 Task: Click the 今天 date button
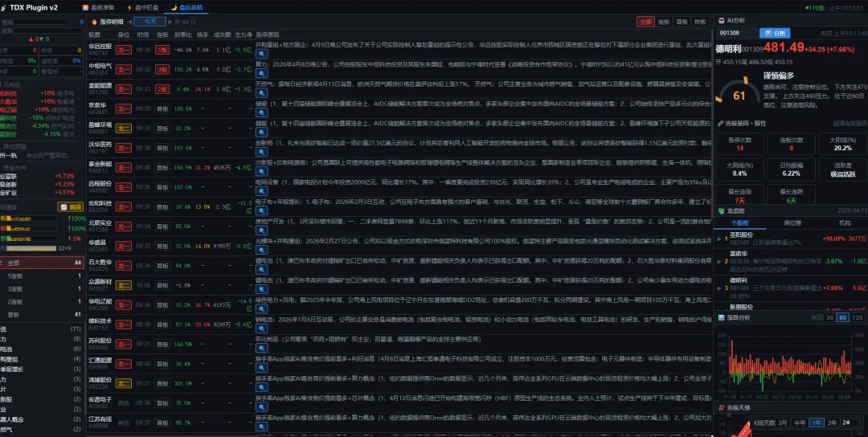[x=150, y=22]
